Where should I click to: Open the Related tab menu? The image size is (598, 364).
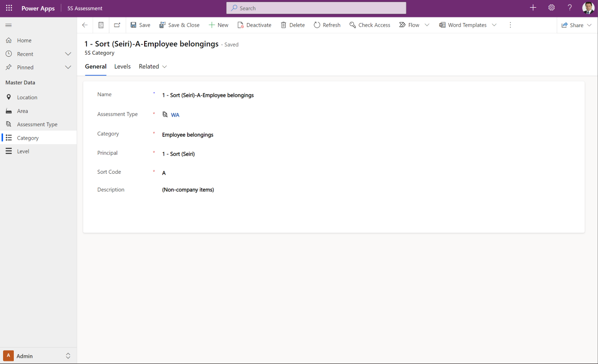pos(153,66)
